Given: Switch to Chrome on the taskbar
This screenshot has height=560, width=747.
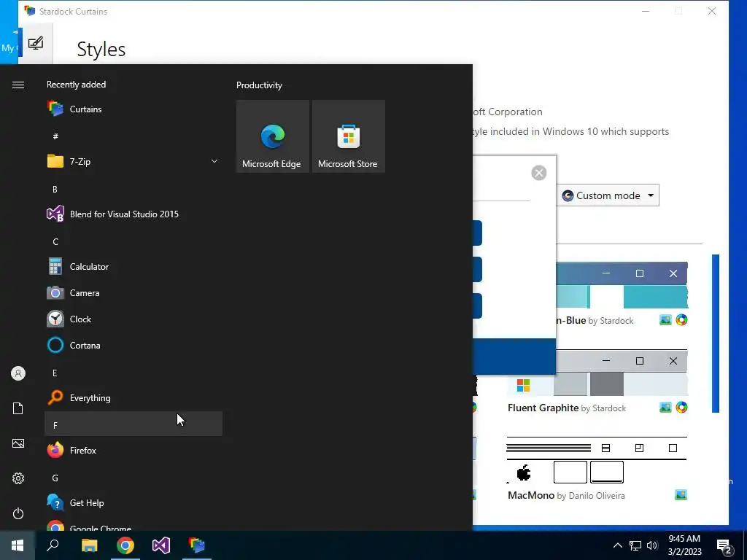Looking at the screenshot, I should (x=125, y=545).
